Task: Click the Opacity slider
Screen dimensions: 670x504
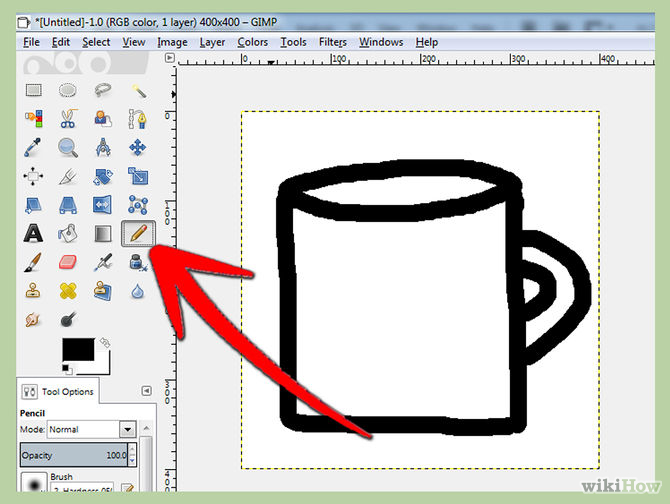Action: click(x=76, y=456)
